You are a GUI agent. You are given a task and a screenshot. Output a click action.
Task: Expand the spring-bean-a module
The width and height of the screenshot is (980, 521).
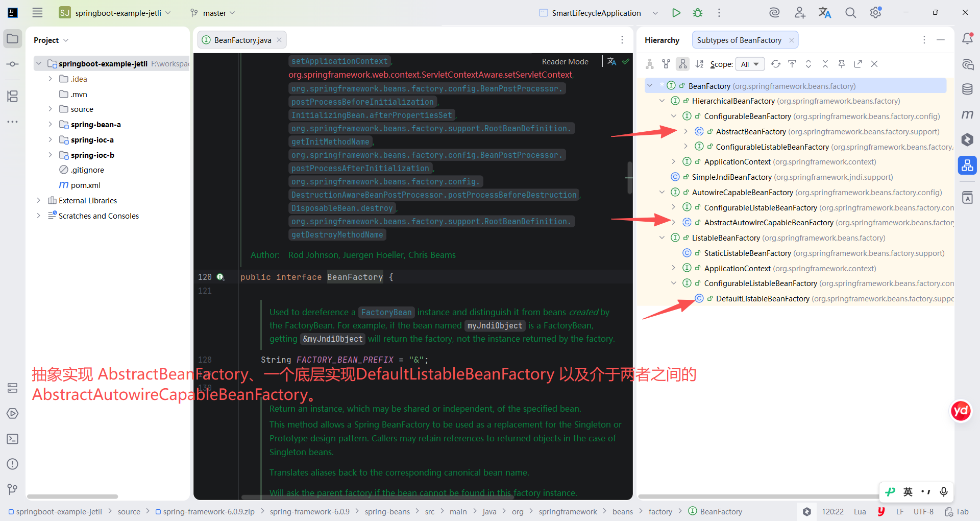pyautogui.click(x=50, y=124)
